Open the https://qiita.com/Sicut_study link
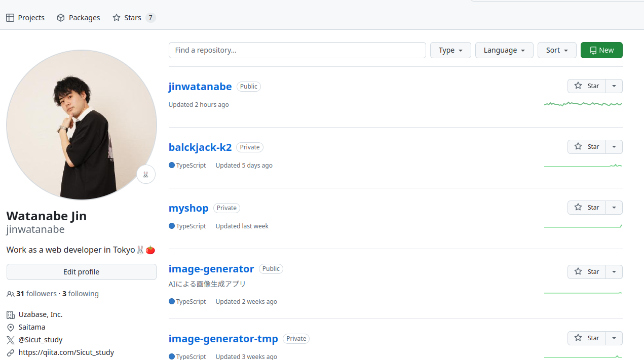644x360 pixels. [66, 352]
